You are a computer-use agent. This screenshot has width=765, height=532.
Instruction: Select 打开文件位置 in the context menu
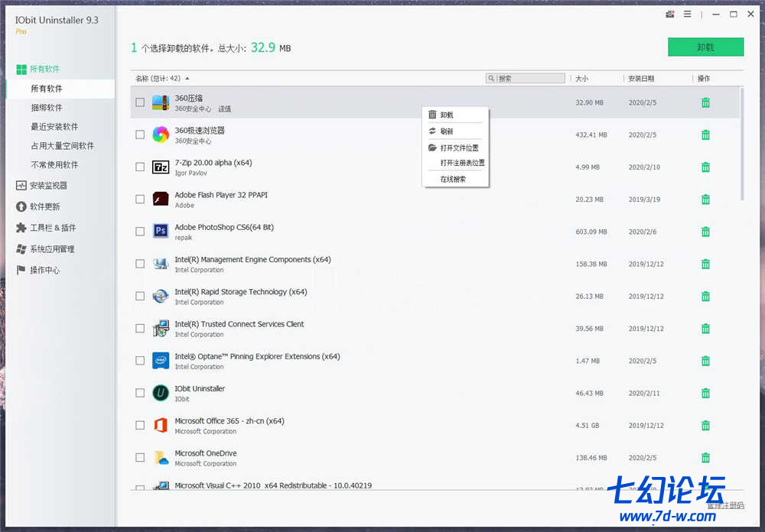455,148
